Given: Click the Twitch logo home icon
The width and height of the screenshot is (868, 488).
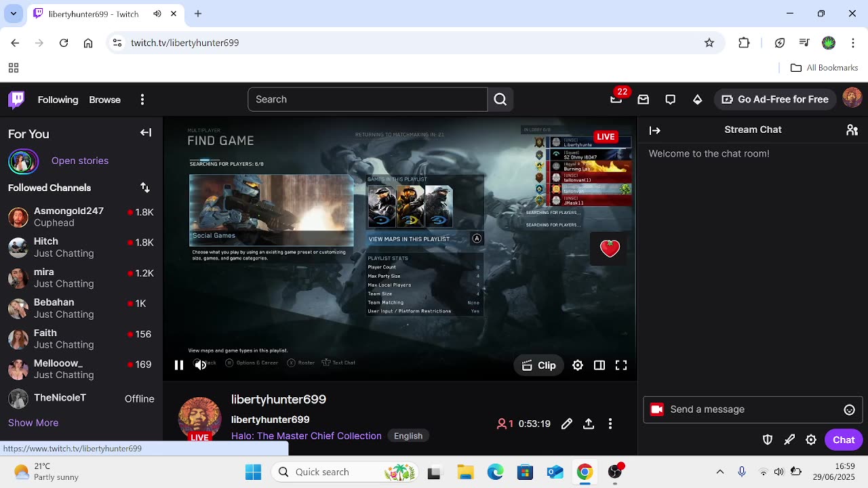Looking at the screenshot, I should [17, 100].
